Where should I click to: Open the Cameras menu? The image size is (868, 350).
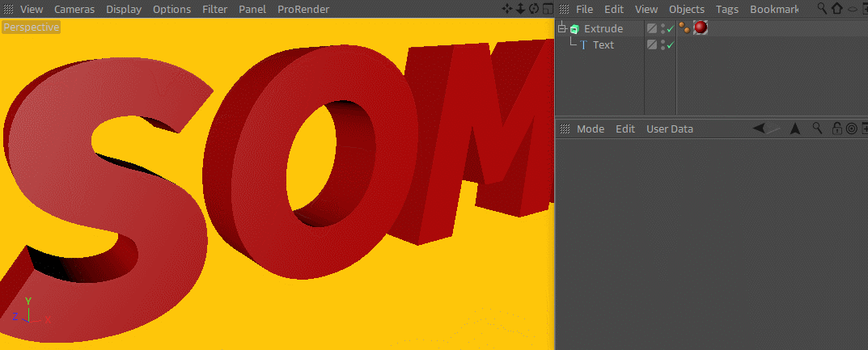click(x=74, y=10)
